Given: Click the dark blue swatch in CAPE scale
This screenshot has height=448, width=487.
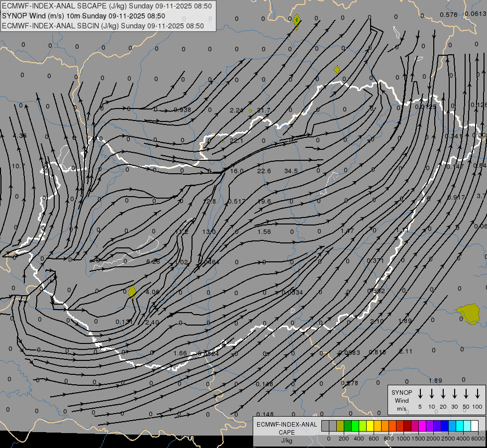Looking at the screenshot, I should tap(444, 426).
